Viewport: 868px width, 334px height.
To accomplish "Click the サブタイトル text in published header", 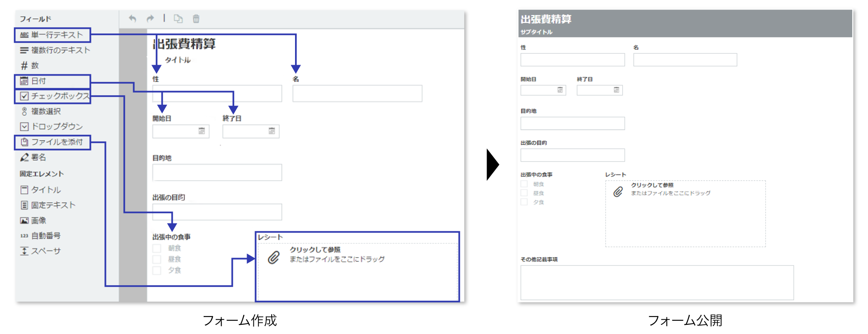I will 537,32.
